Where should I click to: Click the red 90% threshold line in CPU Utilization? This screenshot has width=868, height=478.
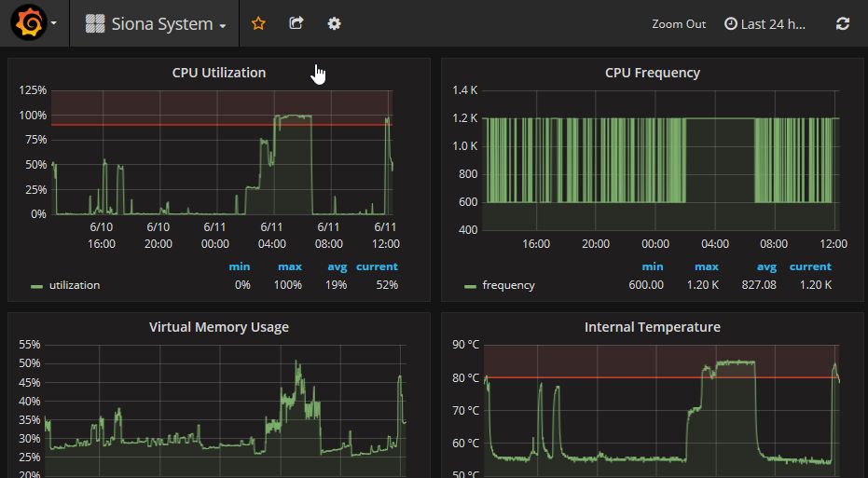(x=222, y=125)
